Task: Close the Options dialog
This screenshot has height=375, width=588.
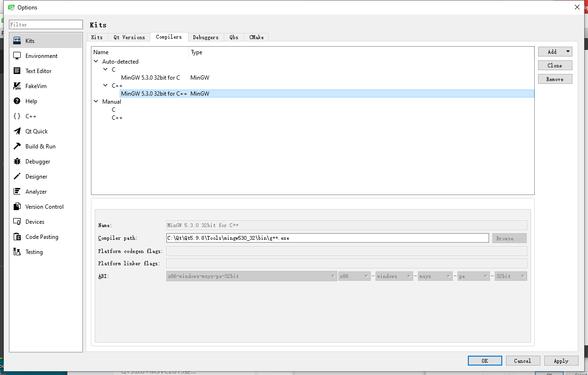Action: click(577, 7)
